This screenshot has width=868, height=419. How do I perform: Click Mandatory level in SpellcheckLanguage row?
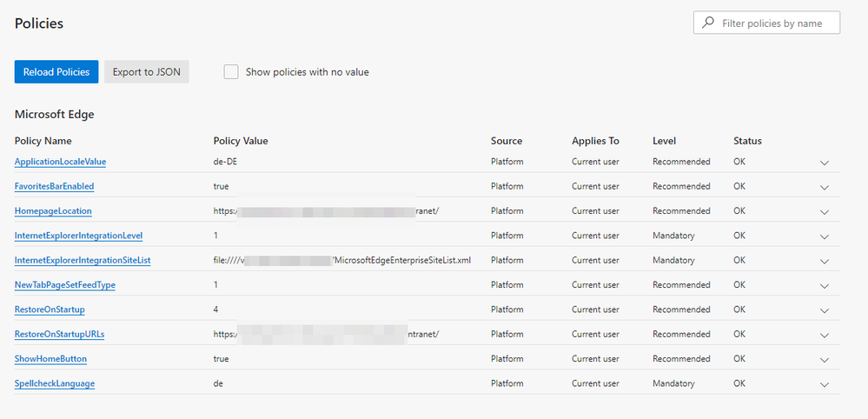[x=673, y=383]
